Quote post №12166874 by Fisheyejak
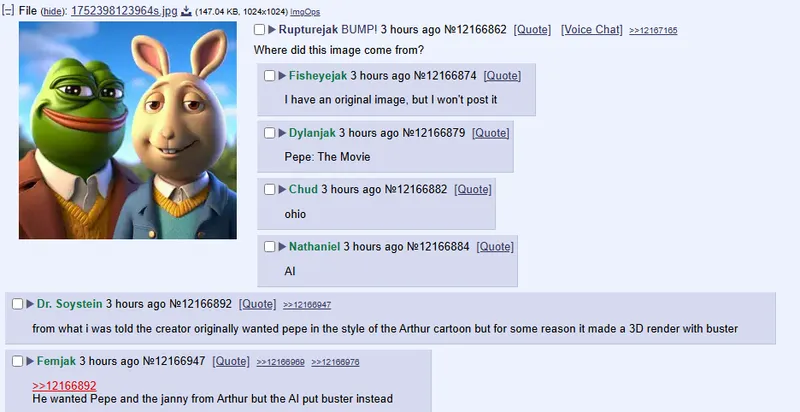This screenshot has height=412, width=800. coord(502,76)
